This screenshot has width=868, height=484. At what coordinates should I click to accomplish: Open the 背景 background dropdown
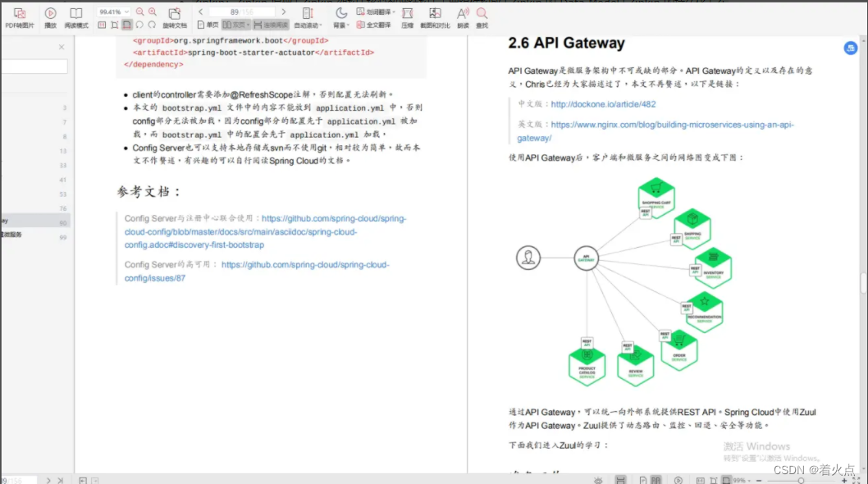[341, 17]
